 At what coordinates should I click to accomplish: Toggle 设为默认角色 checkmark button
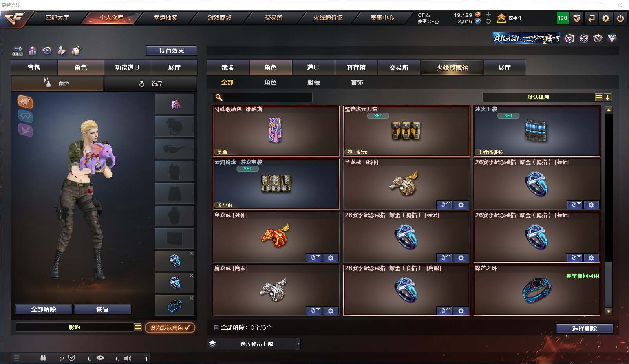pyautogui.click(x=170, y=327)
